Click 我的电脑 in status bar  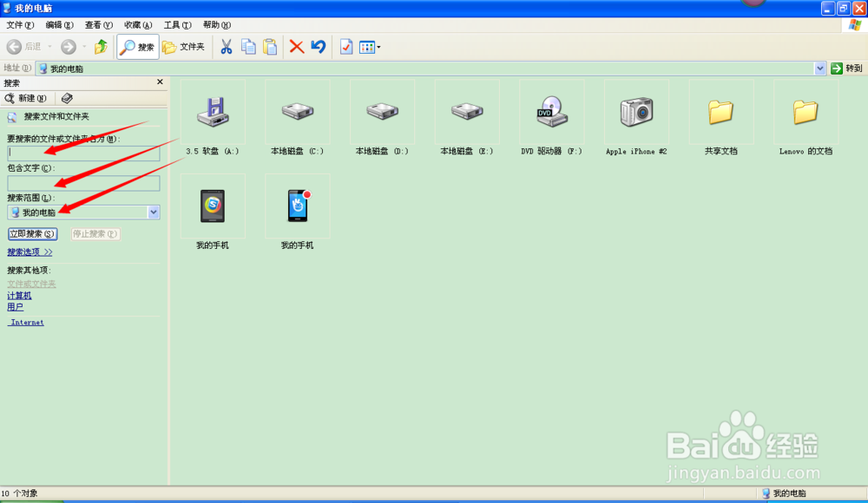pos(784,493)
